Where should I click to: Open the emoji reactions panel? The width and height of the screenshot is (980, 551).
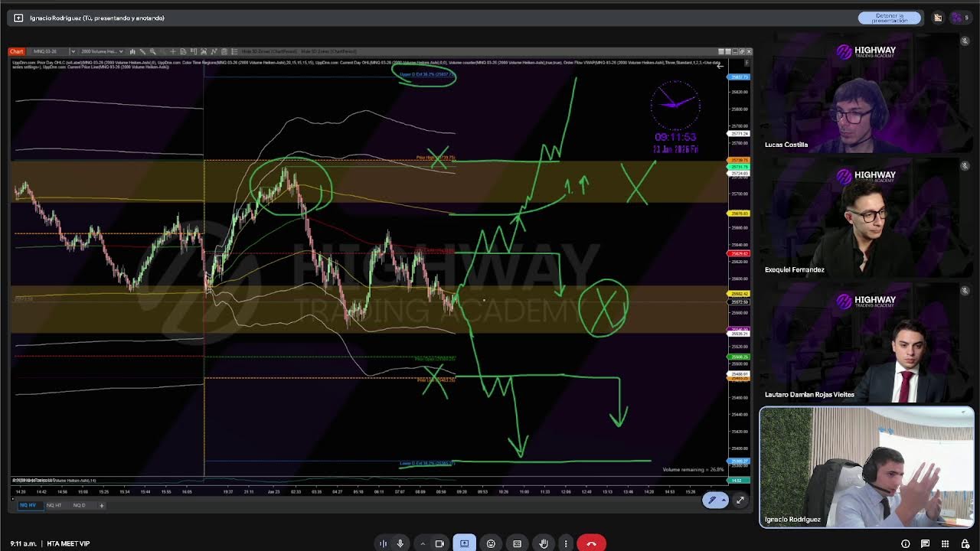tap(491, 543)
